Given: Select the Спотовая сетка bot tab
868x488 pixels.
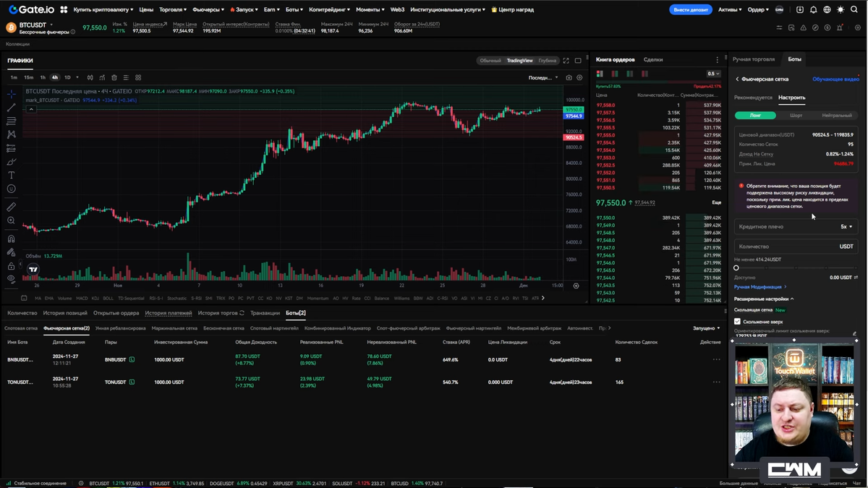Looking at the screenshot, I should pos(21,328).
